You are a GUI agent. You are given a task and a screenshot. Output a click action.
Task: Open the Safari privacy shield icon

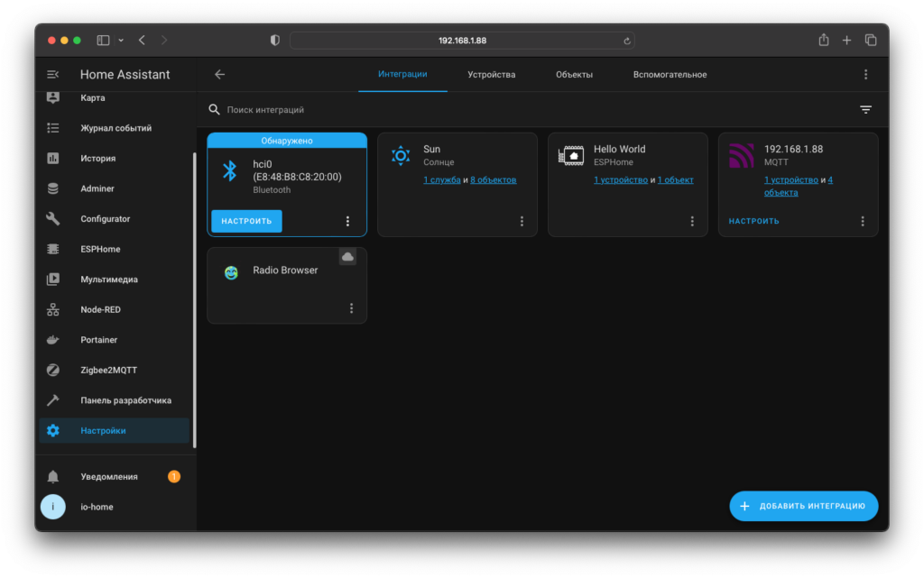coord(275,40)
